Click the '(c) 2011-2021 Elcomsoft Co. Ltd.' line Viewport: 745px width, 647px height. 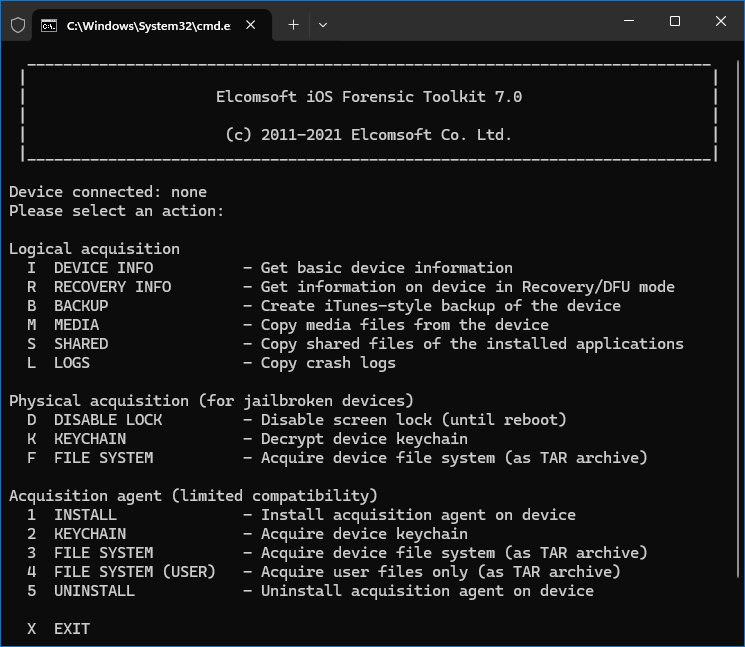click(x=369, y=135)
